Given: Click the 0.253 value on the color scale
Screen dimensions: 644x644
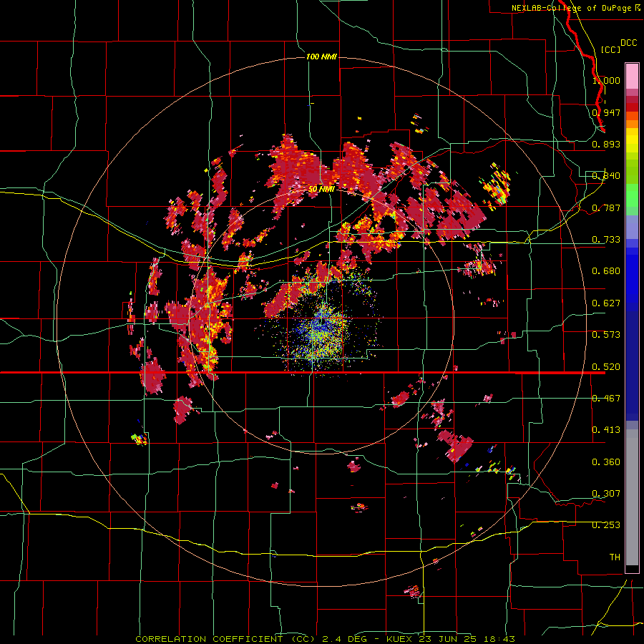Looking at the screenshot, I should (606, 525).
